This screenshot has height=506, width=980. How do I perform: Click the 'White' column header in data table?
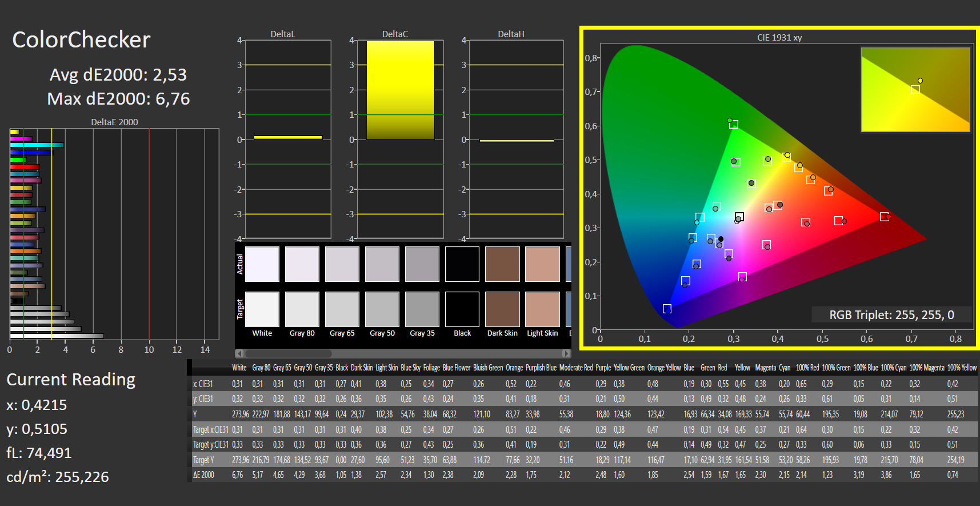tap(239, 368)
